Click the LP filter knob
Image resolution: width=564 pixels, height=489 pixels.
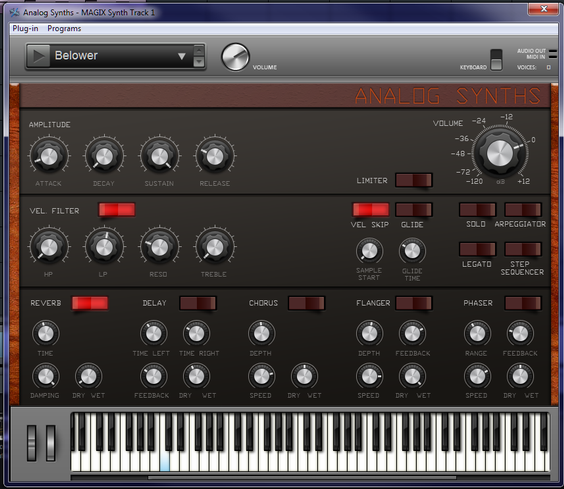pos(104,247)
